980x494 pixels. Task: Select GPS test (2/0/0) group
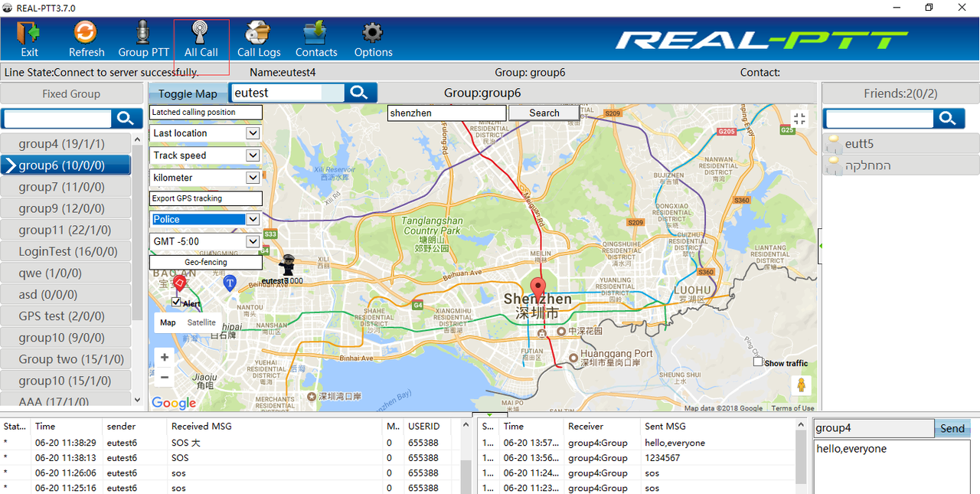coord(66,316)
